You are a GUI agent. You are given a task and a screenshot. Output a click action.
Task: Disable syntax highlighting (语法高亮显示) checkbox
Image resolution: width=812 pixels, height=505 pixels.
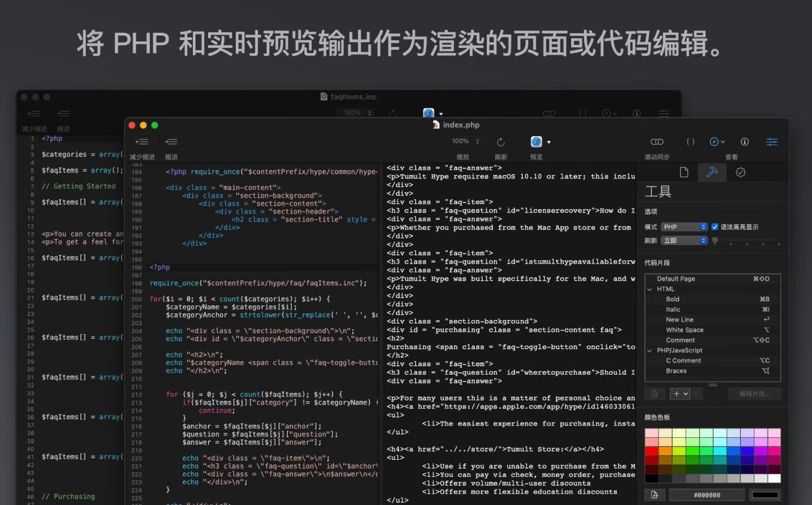click(715, 227)
